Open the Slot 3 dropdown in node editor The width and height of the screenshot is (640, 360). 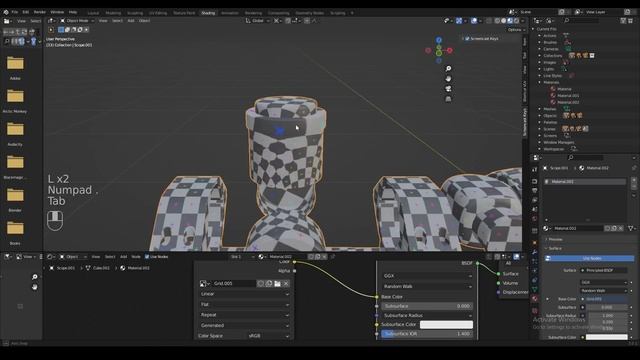point(242,257)
